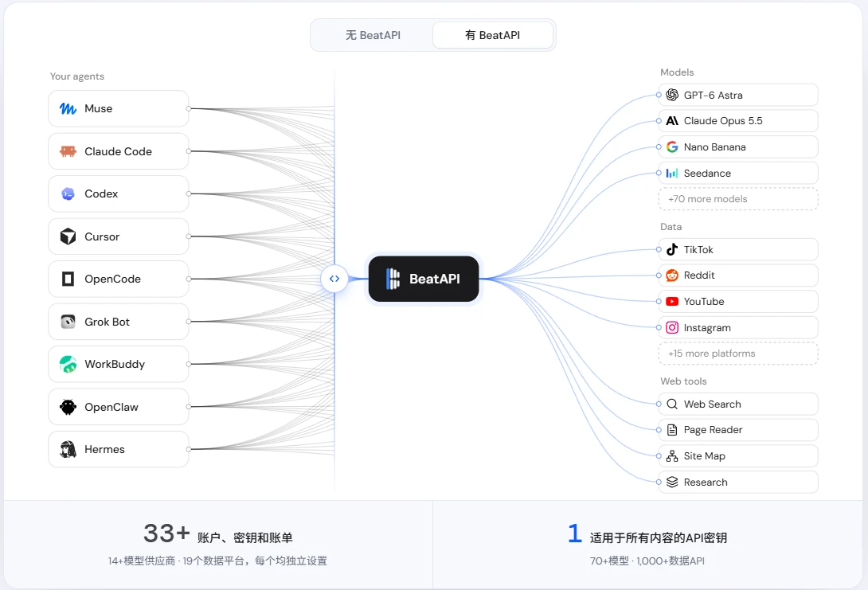The image size is (868, 590).
Task: Click the Models section heading
Action: click(677, 72)
